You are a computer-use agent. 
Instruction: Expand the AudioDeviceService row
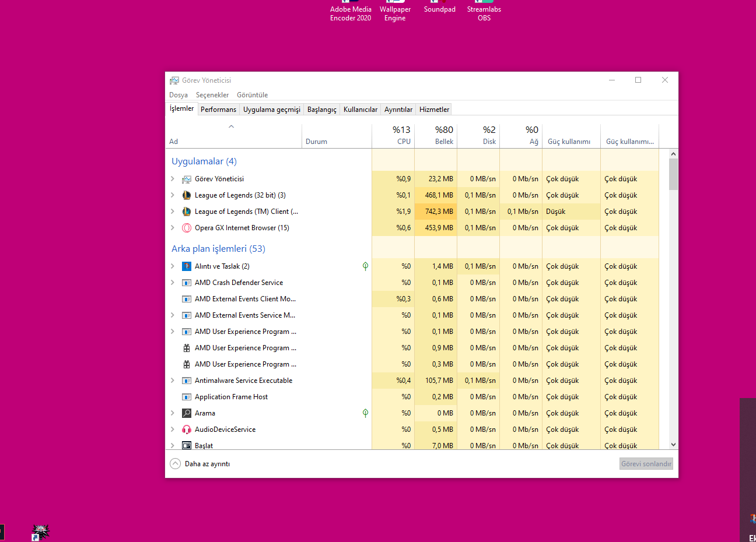173,430
